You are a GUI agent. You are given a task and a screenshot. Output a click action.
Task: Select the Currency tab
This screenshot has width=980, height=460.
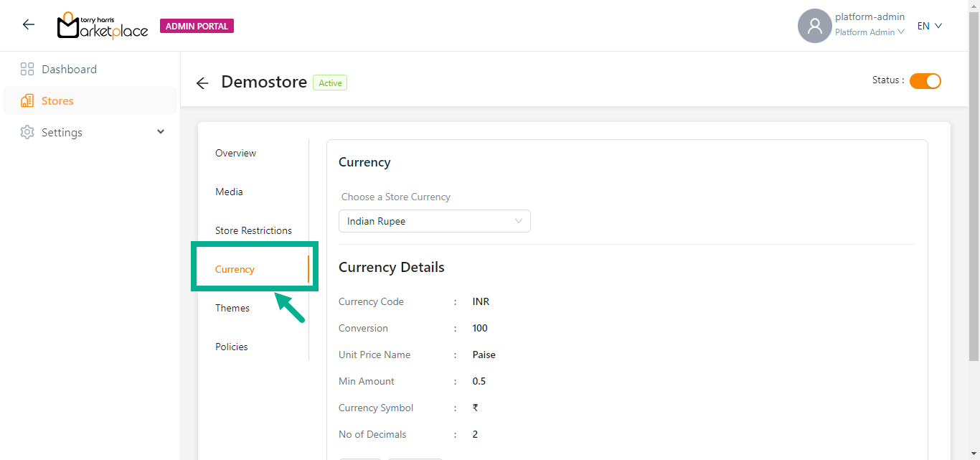tap(235, 269)
